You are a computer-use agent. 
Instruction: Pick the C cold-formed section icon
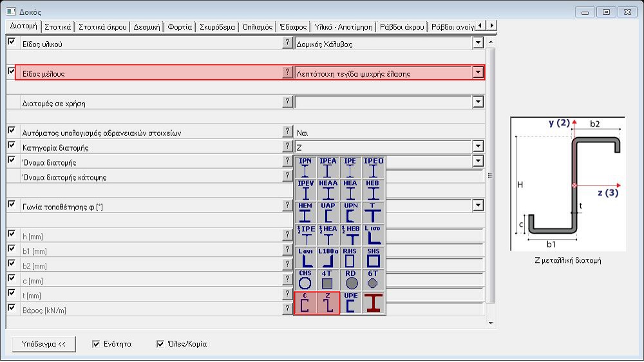[305, 303]
